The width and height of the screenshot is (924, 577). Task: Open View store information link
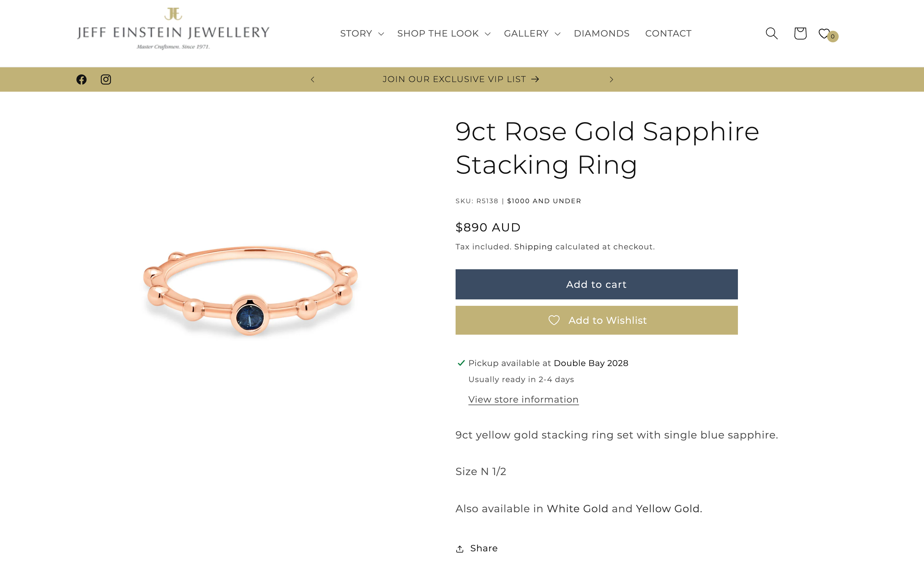point(523,399)
